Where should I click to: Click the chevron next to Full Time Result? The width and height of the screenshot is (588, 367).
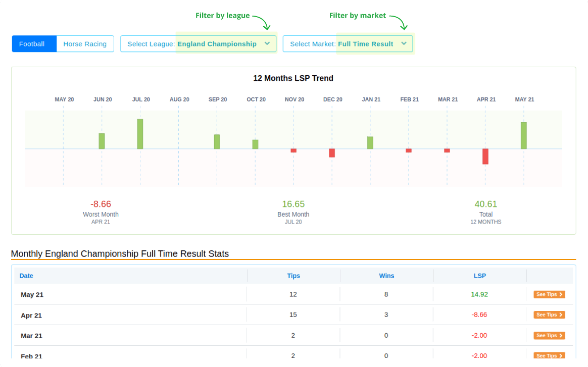[x=404, y=43]
